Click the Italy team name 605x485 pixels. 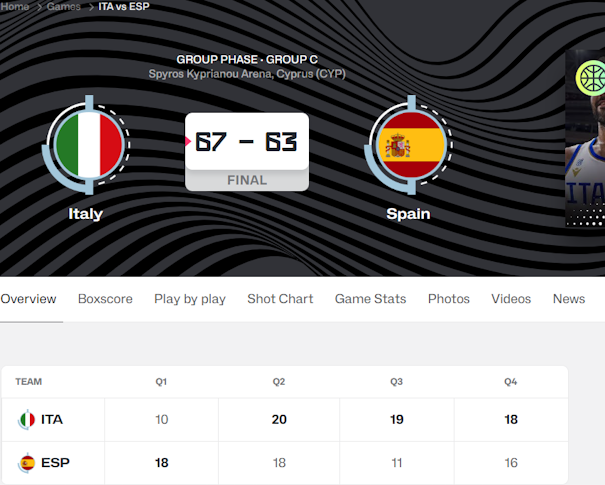pos(85,214)
